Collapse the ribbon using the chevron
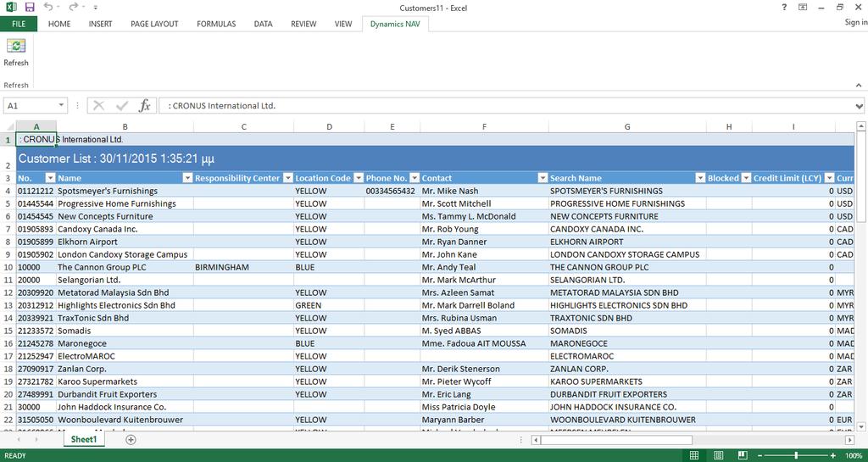The width and height of the screenshot is (868, 462). pyautogui.click(x=859, y=86)
